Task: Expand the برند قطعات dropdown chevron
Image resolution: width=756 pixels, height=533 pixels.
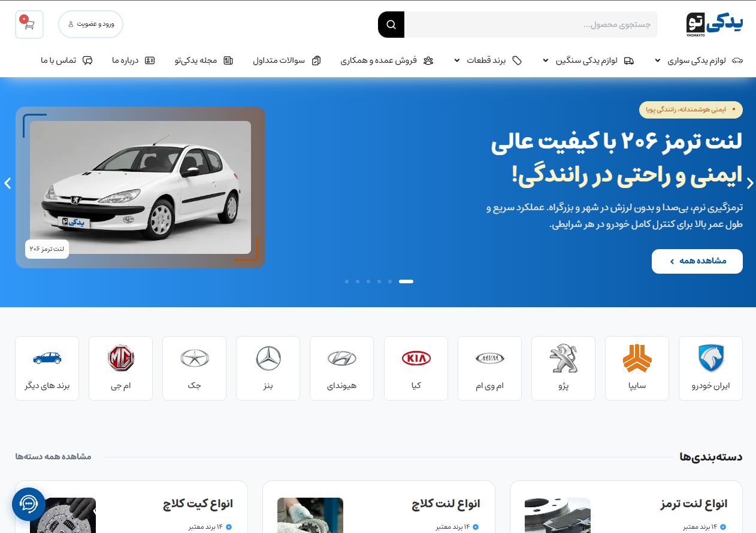Action: 456,60
